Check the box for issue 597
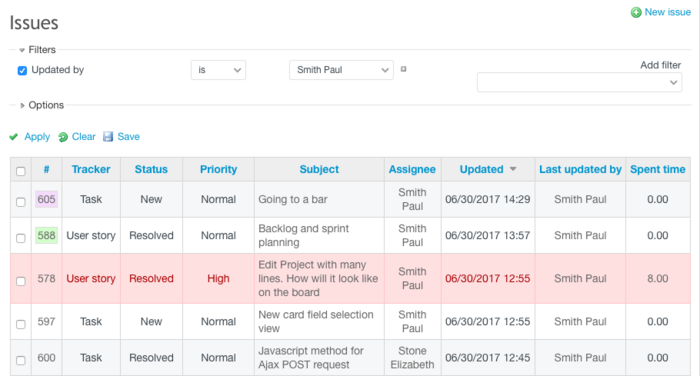This screenshot has height=376, width=700. tap(21, 324)
